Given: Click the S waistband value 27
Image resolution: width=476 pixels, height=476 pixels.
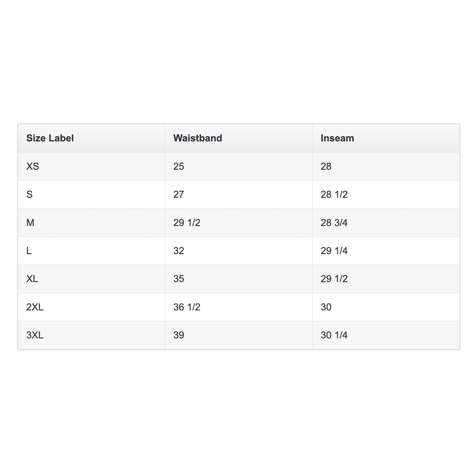Looking at the screenshot, I should [x=178, y=194].
